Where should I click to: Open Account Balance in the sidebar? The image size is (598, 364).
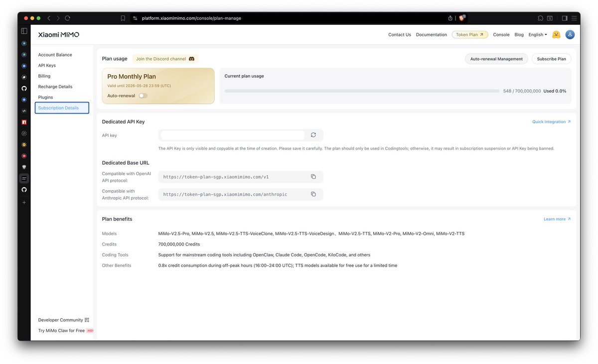point(55,55)
